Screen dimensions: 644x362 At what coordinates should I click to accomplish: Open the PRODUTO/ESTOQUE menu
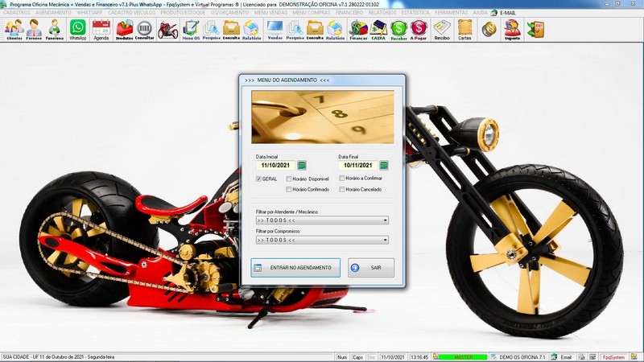(x=183, y=13)
